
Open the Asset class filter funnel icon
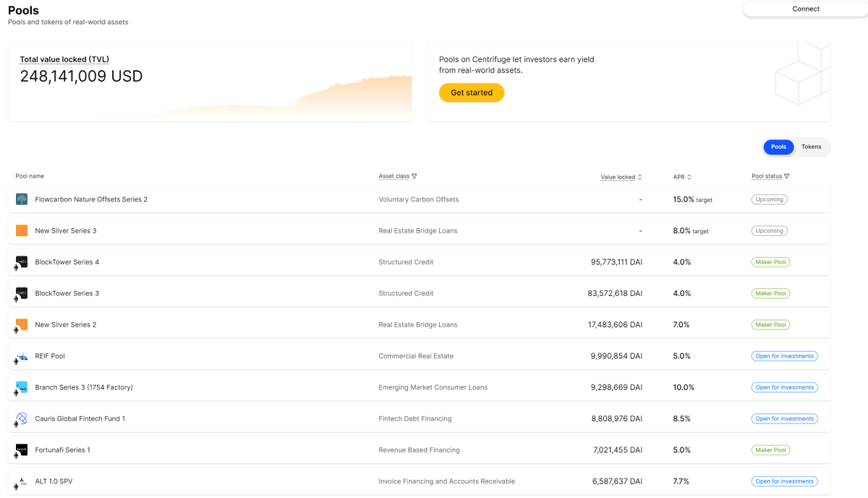point(414,177)
